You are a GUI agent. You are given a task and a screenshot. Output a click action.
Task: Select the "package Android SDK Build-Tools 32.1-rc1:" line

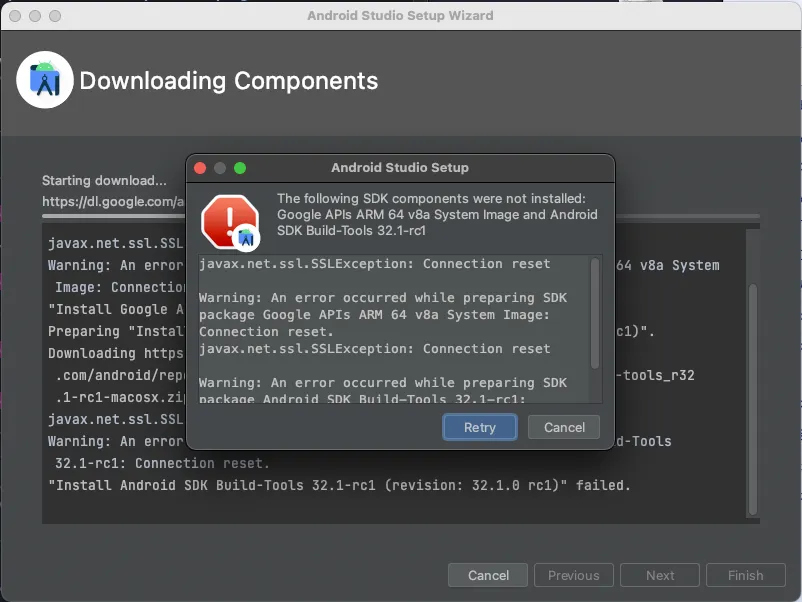tap(362, 398)
